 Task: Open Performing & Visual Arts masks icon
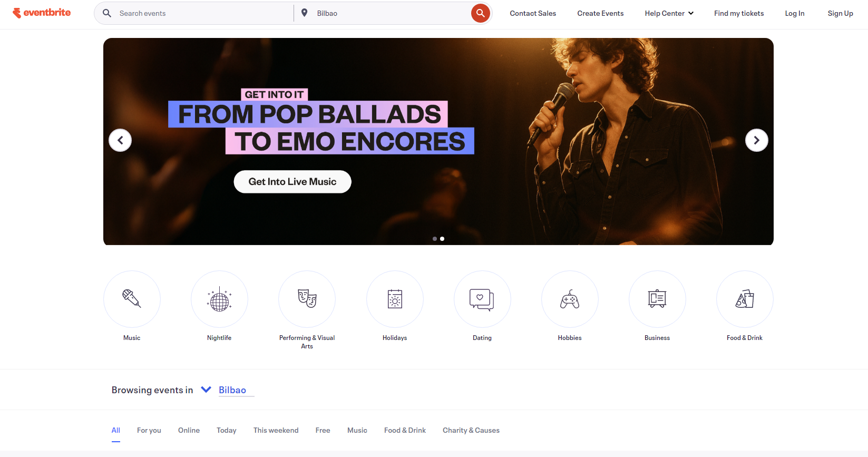coord(307,299)
